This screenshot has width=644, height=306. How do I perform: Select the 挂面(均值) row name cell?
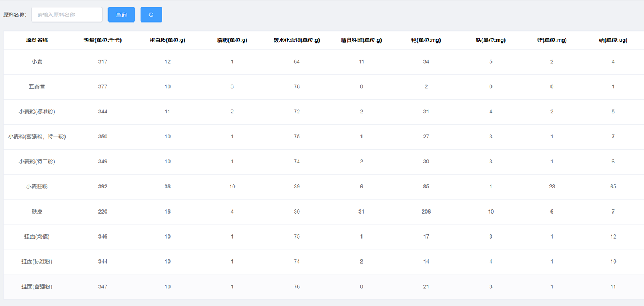37,237
